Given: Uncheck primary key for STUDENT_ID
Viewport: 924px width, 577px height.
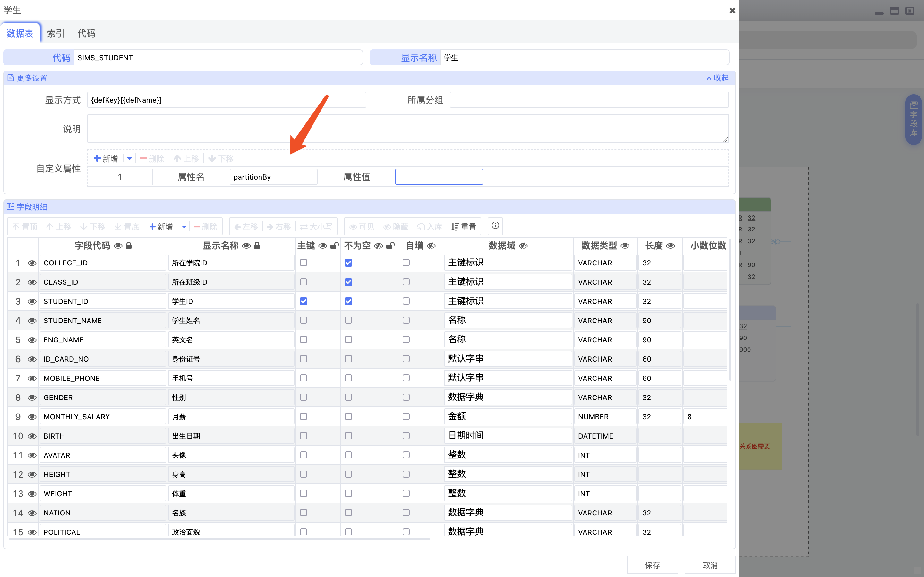Looking at the screenshot, I should click(304, 301).
